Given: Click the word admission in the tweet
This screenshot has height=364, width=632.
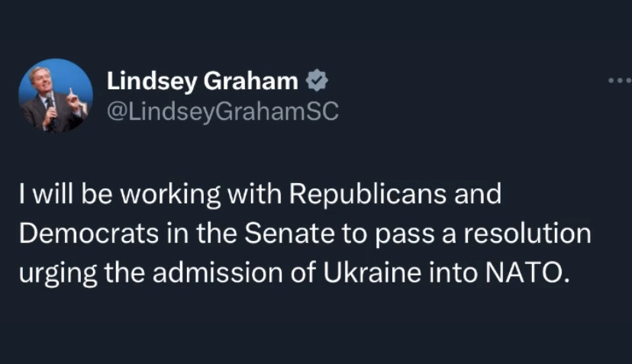Looking at the screenshot, I should coord(218,273).
